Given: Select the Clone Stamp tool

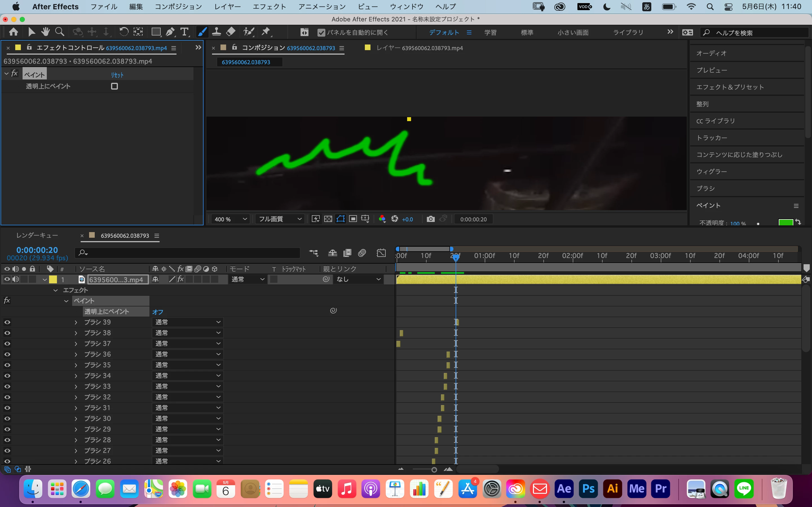Looking at the screenshot, I should point(217,32).
